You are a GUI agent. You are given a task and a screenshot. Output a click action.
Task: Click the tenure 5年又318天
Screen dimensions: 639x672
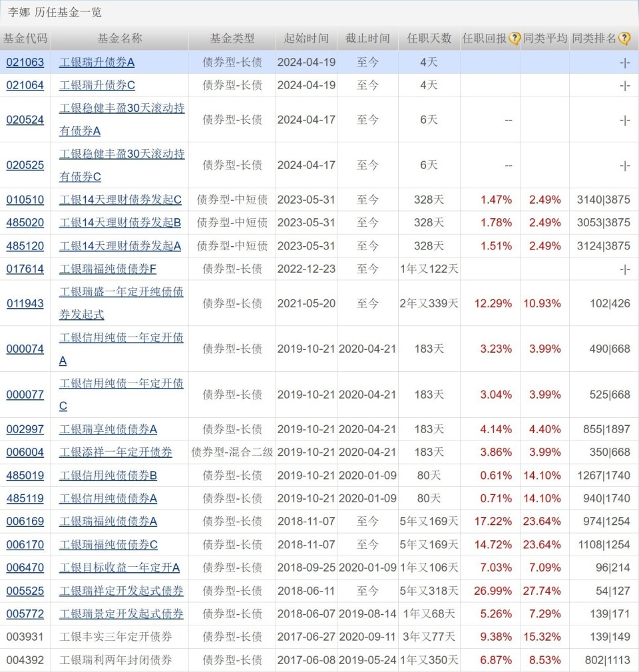(x=429, y=591)
